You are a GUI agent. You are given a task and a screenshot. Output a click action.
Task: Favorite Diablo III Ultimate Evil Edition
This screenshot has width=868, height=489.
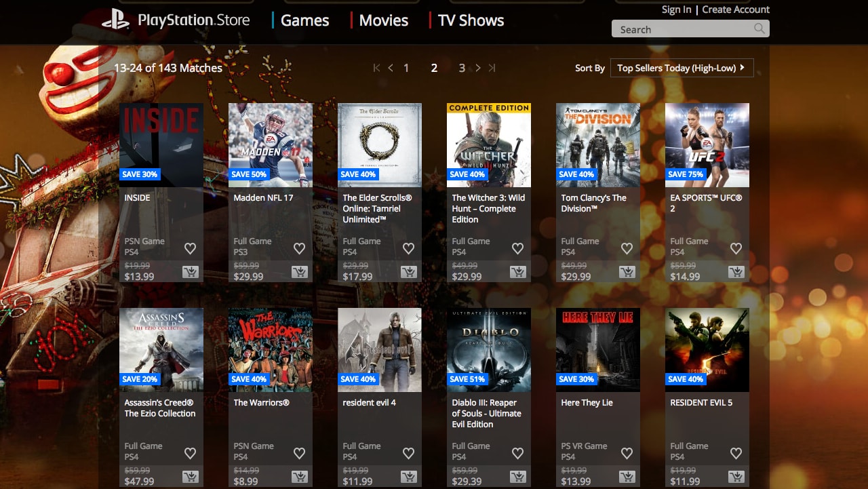point(517,453)
